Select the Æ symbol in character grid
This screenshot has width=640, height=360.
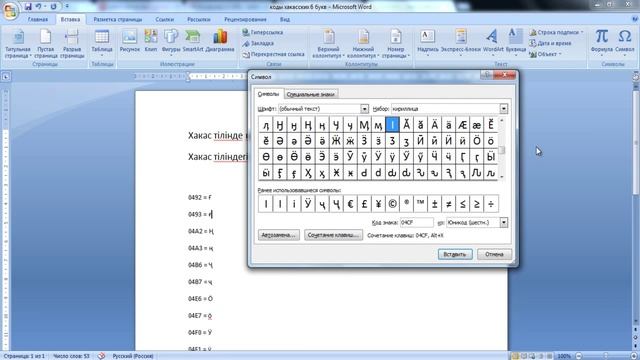pos(462,124)
